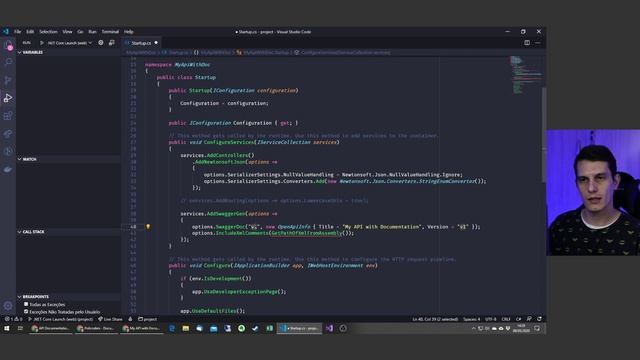Change indentation via Spaces: 4
Image resolution: width=640 pixels, height=360 pixels.
(x=472, y=319)
